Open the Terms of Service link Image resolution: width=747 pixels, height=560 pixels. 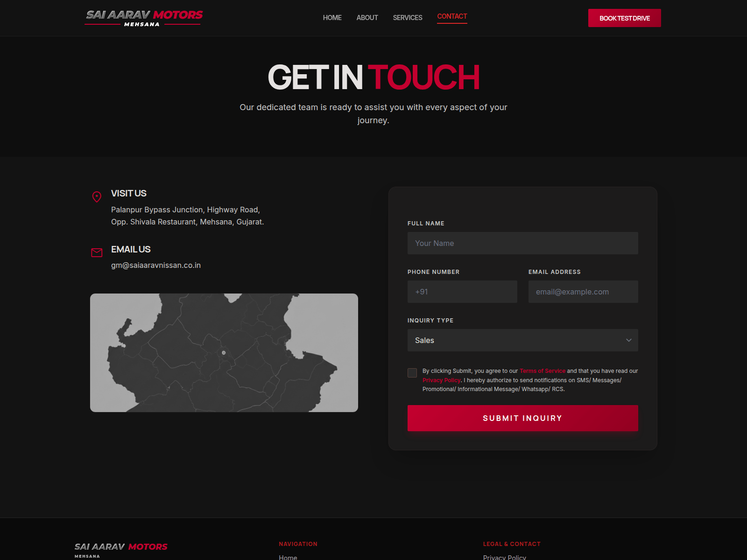(x=543, y=371)
